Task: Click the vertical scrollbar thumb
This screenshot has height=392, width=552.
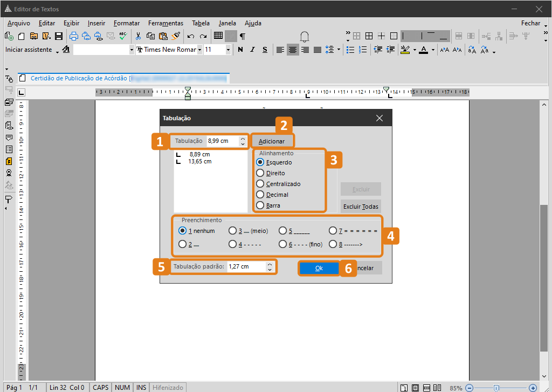Action: (544, 278)
